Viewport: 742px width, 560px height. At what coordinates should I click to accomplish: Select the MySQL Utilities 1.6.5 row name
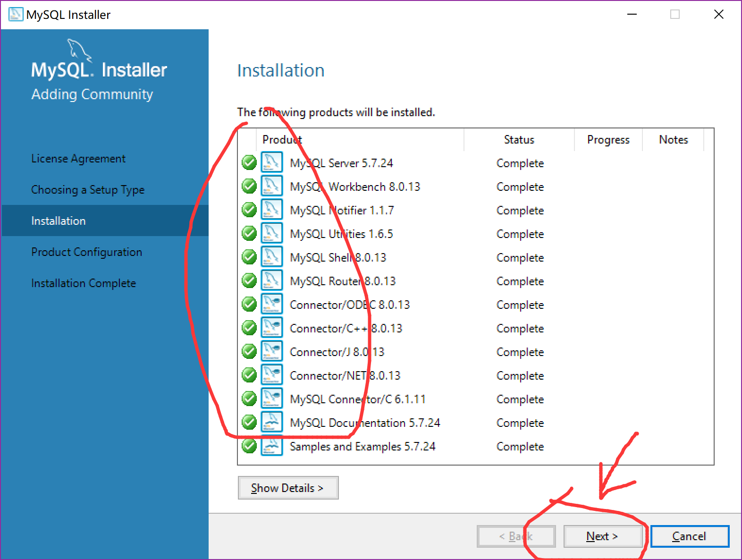[x=341, y=234]
